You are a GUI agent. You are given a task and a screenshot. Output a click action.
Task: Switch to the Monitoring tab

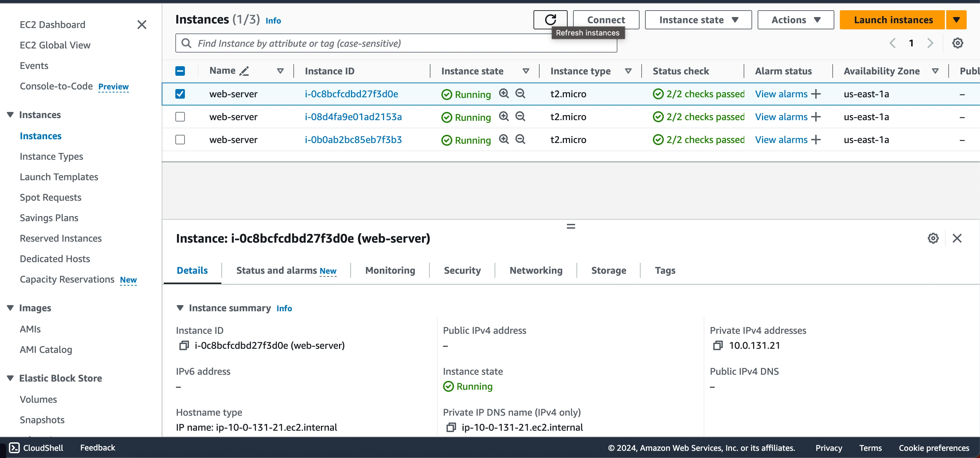[390, 270]
